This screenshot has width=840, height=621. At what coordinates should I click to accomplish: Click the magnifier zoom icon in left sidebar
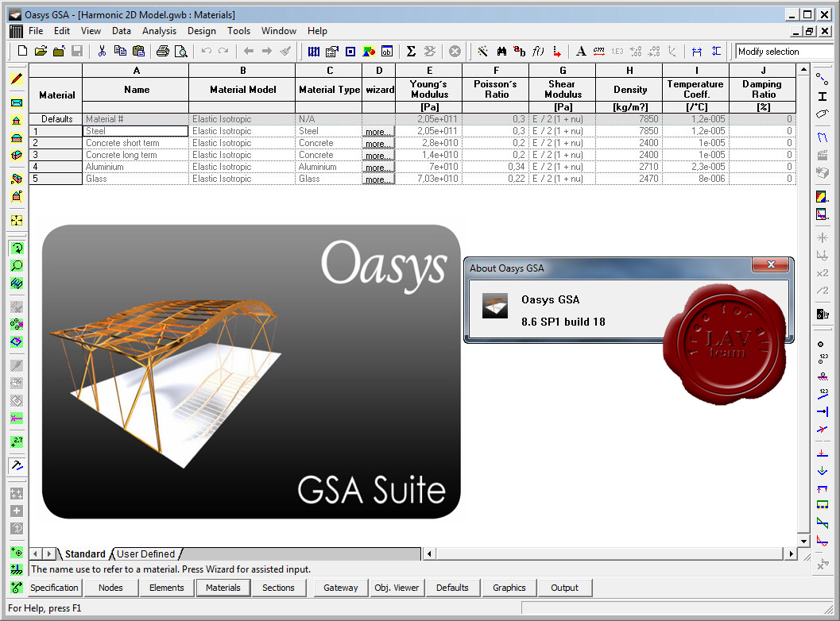(x=17, y=266)
